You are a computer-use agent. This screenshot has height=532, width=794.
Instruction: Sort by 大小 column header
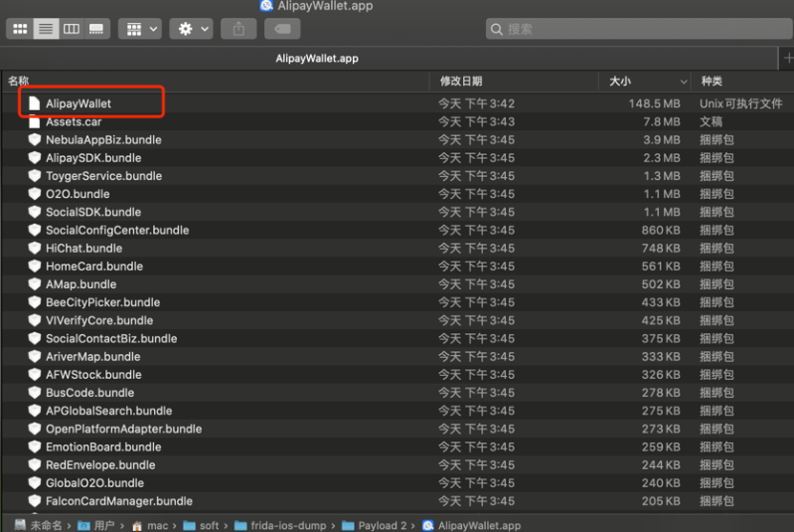click(620, 81)
